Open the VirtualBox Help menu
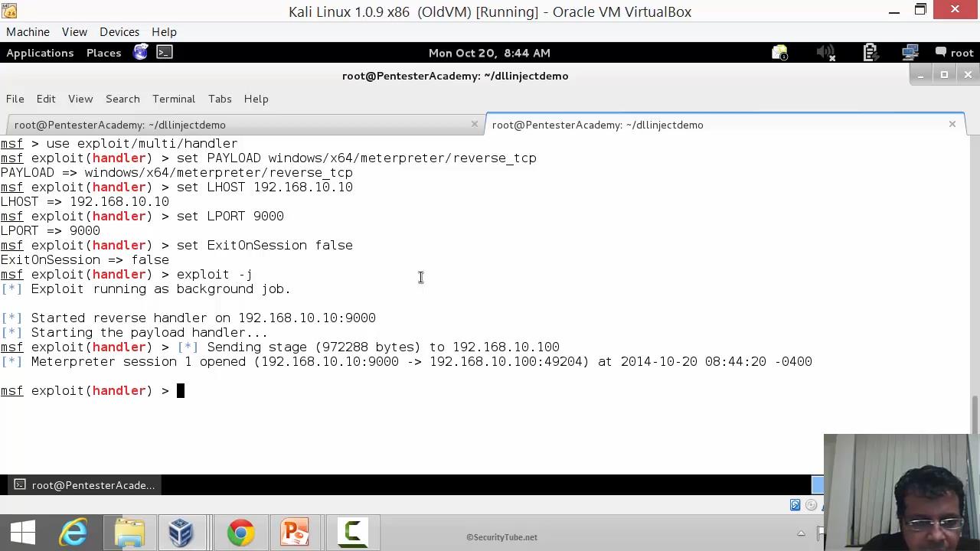 (164, 32)
